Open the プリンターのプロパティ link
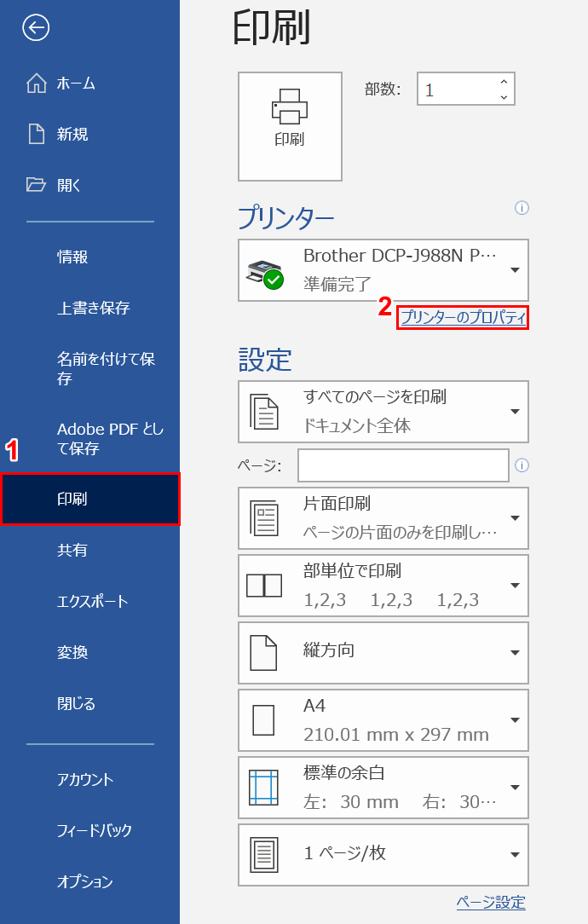This screenshot has width=588, height=924. pyautogui.click(x=463, y=318)
